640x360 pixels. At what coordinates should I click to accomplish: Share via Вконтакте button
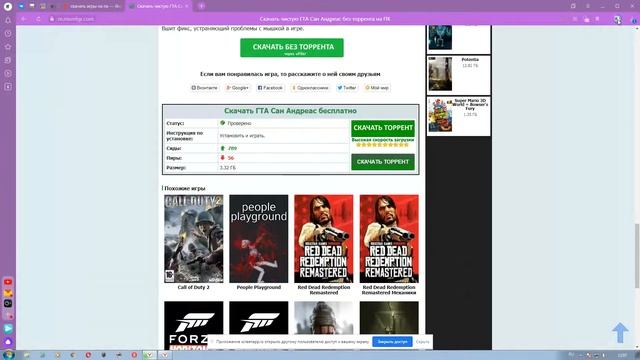pyautogui.click(x=205, y=88)
